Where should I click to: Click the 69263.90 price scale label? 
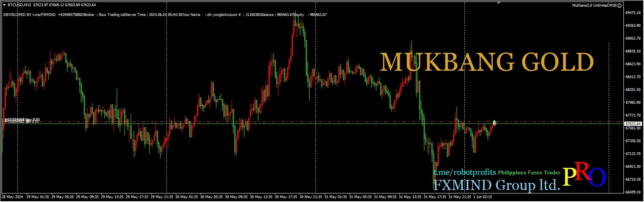(633, 26)
